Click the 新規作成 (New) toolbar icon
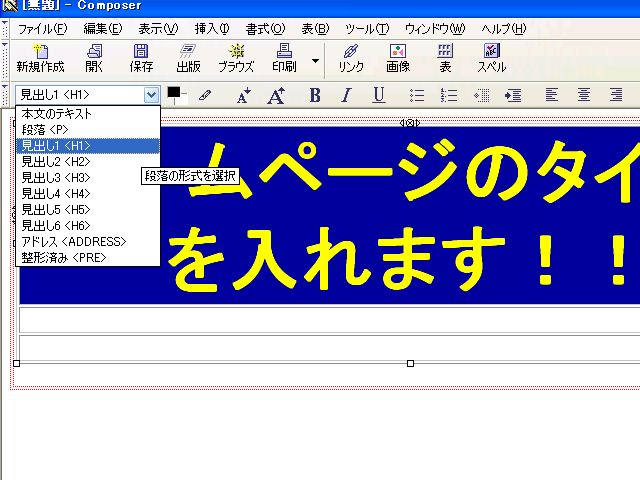 (x=40, y=59)
